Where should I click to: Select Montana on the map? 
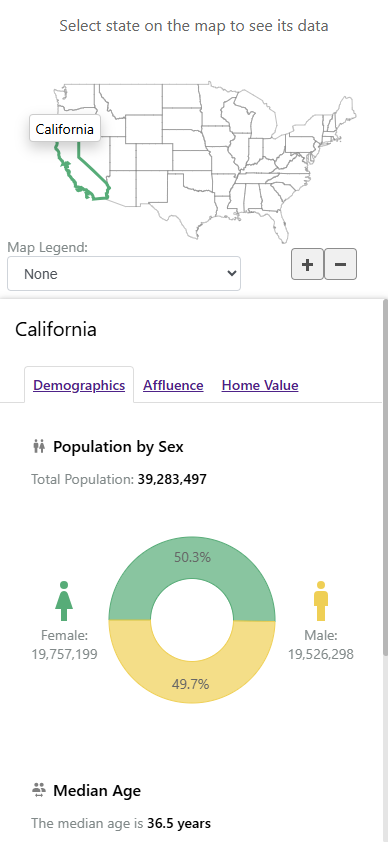tap(131, 100)
